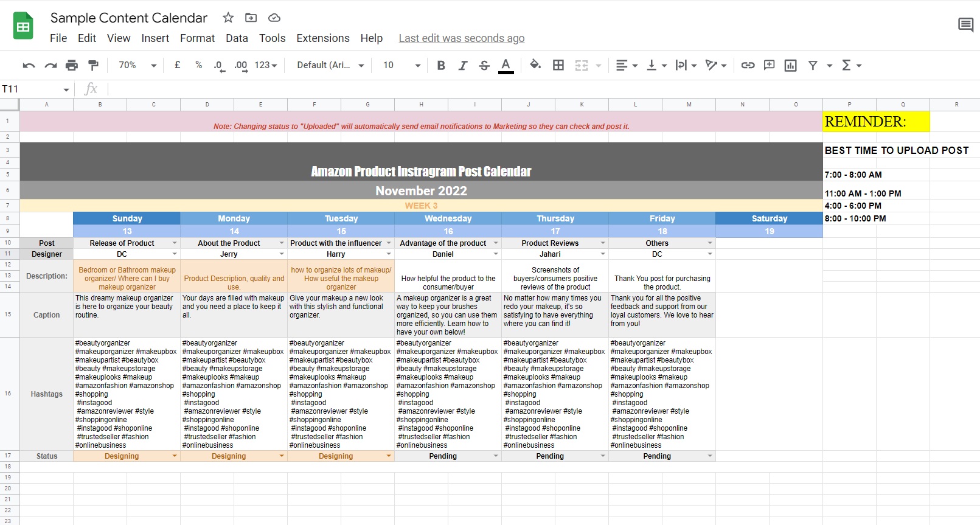Toggle bold formatting
The image size is (980, 525).
[441, 65]
